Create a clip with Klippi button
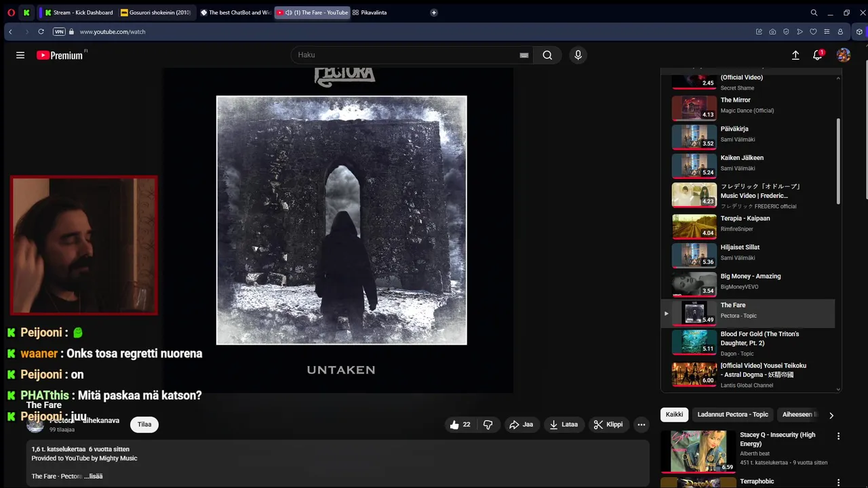This screenshot has width=868, height=488. coord(608,425)
